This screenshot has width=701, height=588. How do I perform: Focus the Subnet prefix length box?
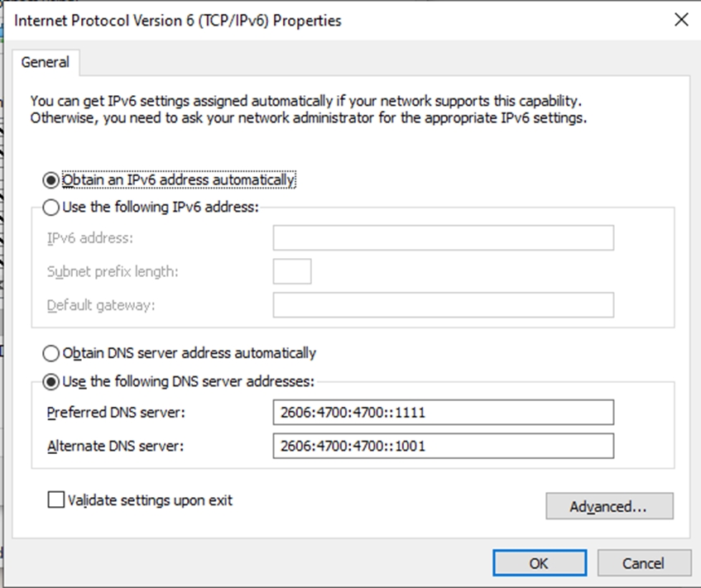pyautogui.click(x=291, y=271)
